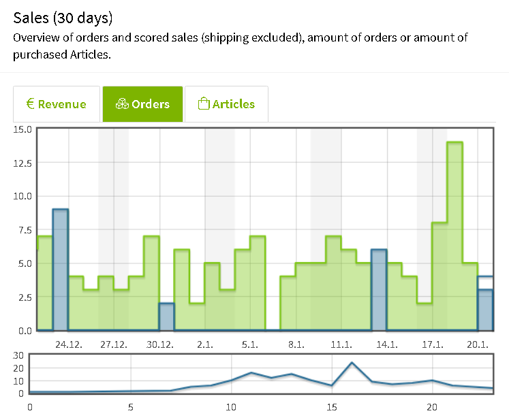Click the shopping bag icon on Articles tab
The height and width of the screenshot is (420, 509).
coord(203,104)
